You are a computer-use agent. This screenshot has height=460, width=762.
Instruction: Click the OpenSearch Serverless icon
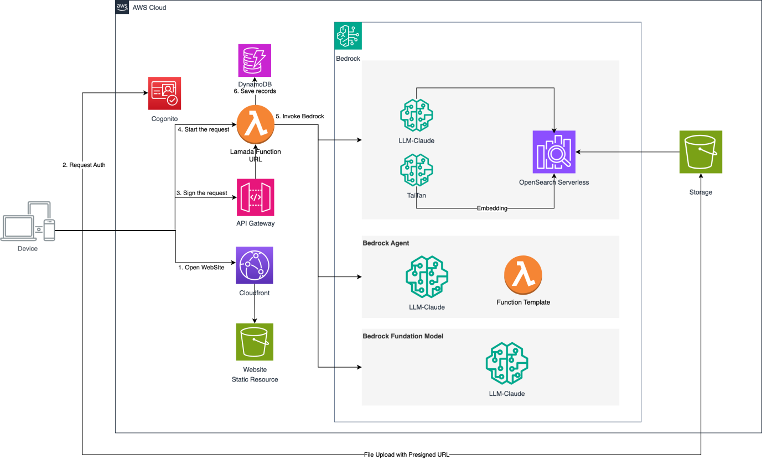click(554, 152)
